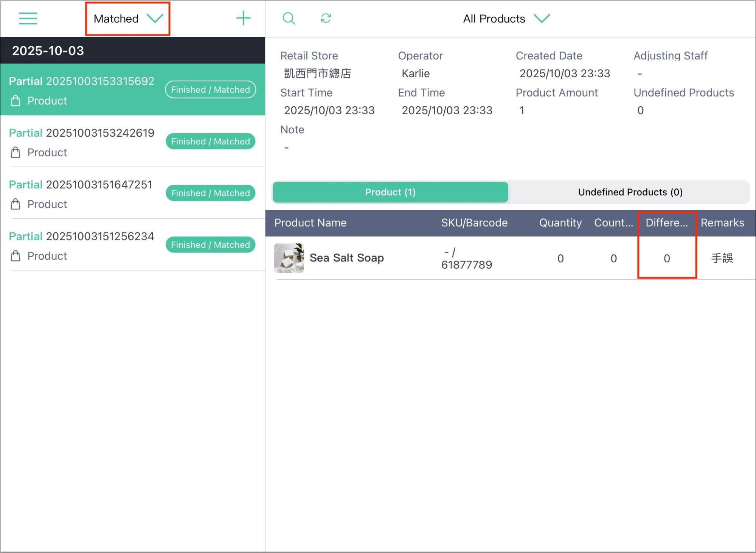Click the End Time label
This screenshot has height=553, width=756.
421,93
